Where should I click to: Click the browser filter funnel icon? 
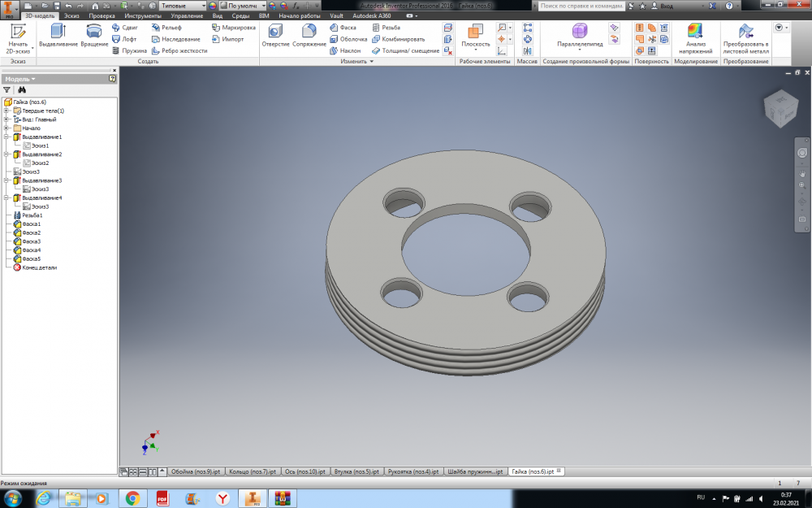[x=7, y=90]
